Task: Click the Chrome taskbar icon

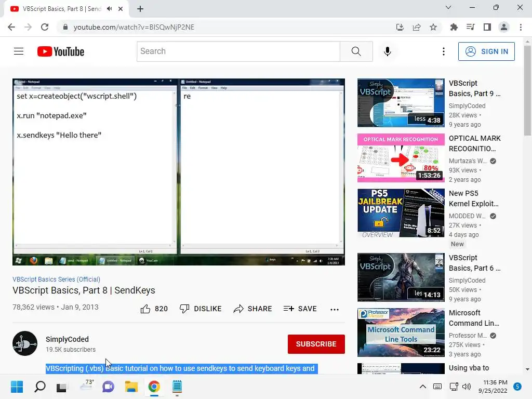Action: (154, 387)
